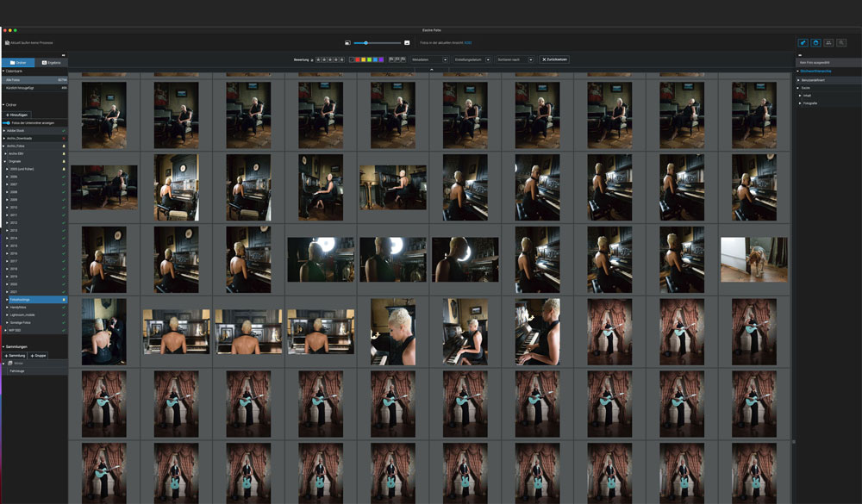Click the Zurücksetzen button

tap(554, 59)
